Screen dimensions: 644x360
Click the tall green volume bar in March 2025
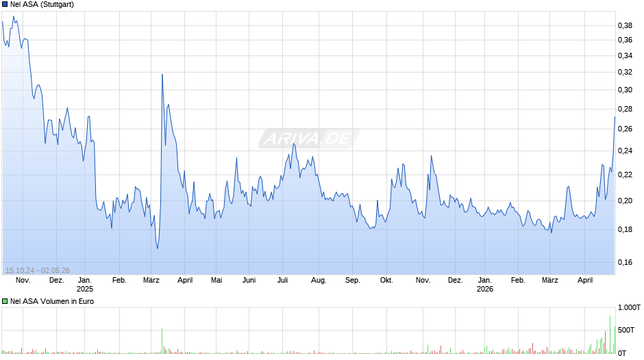(162, 341)
